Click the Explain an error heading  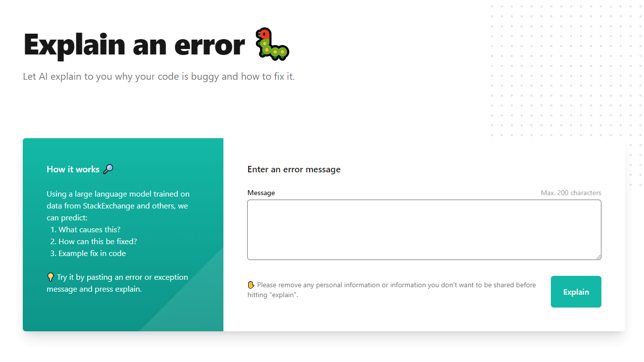(x=134, y=45)
